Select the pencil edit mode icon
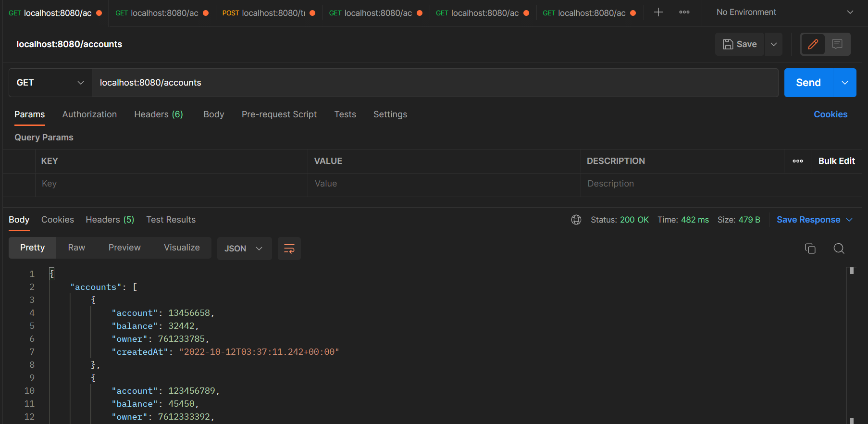Viewport: 868px width, 424px height. (813, 44)
